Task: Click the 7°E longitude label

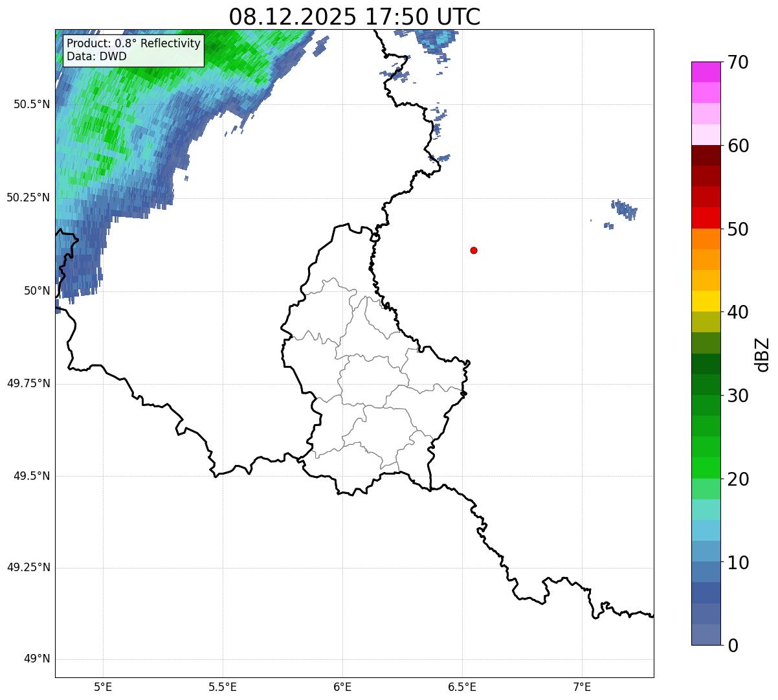Action: (582, 687)
